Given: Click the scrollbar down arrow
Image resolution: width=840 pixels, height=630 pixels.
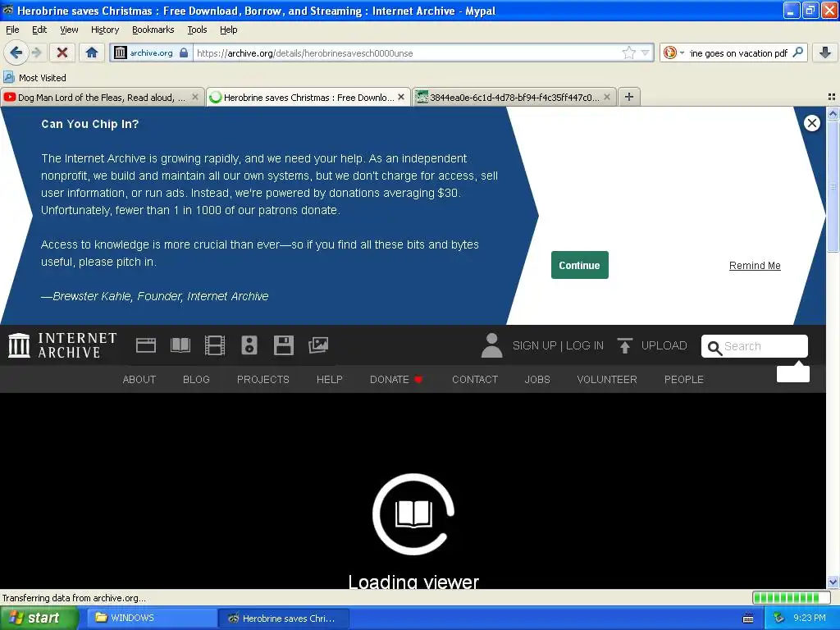Looking at the screenshot, I should pyautogui.click(x=833, y=582).
